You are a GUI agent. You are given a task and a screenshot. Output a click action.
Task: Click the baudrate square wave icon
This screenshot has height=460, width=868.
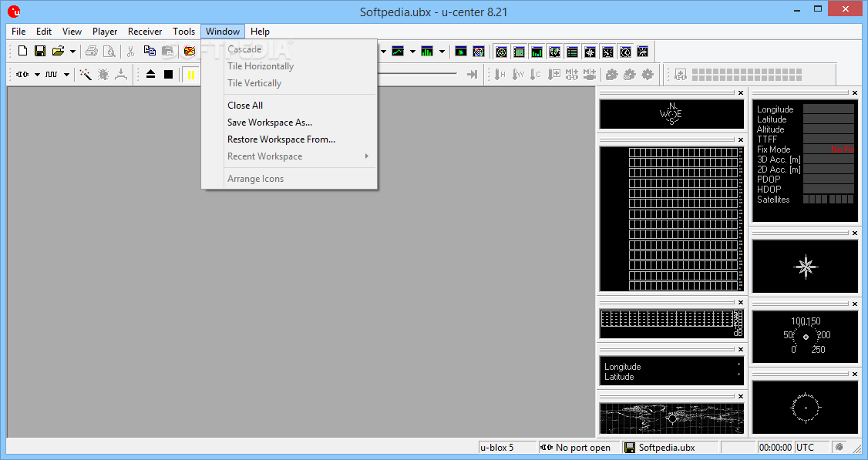(x=52, y=74)
